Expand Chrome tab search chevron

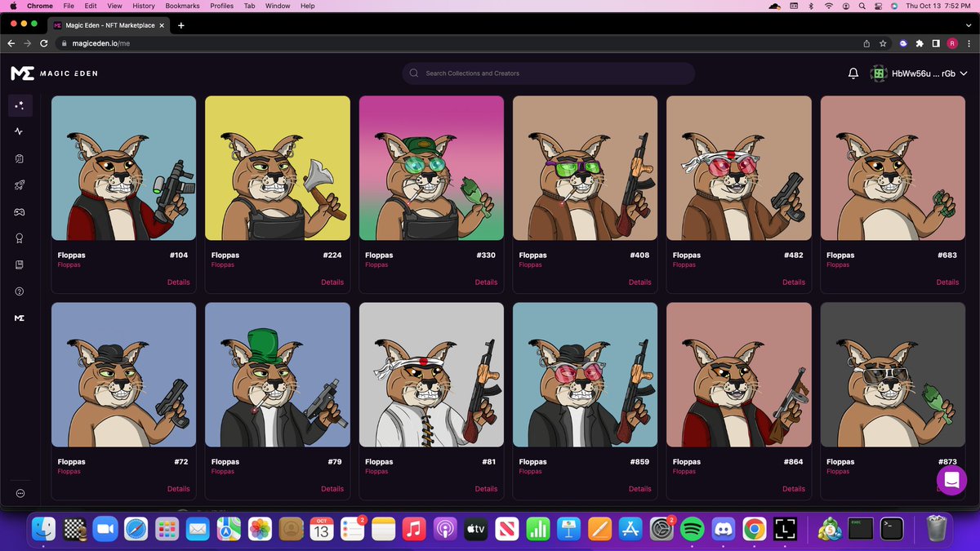[969, 25]
